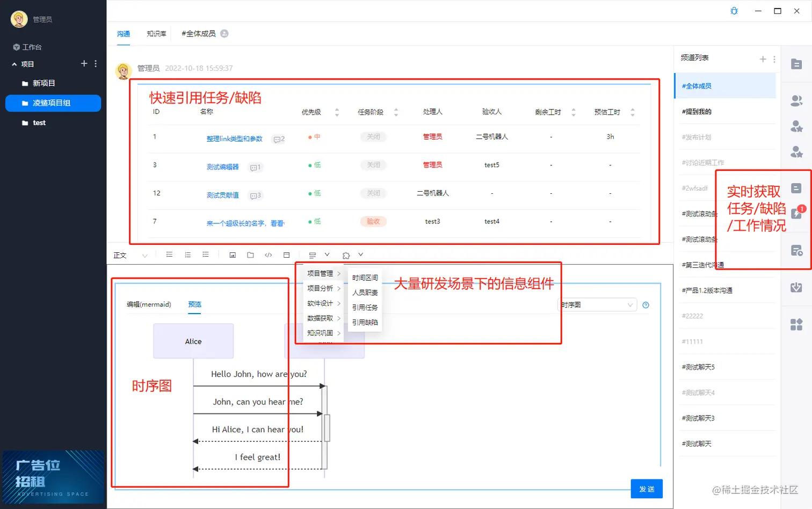Click the Alice participant box in diagram
Screen dimensions: 812x509
(x=193, y=341)
